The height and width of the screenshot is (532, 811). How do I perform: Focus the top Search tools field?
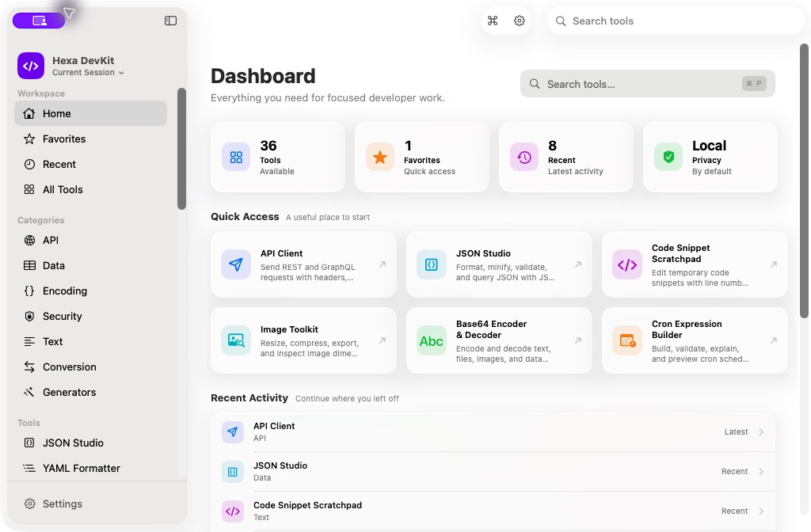(676, 21)
